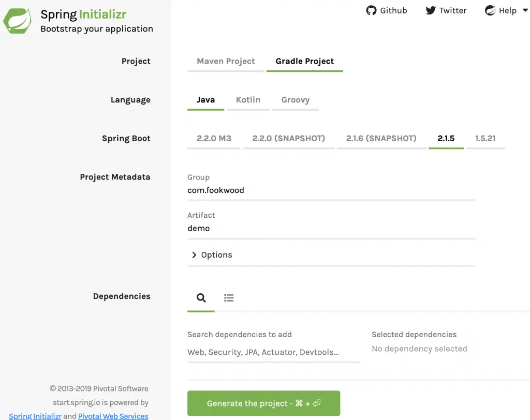Select Kotlin as the language
The image size is (530, 420).
point(248,100)
